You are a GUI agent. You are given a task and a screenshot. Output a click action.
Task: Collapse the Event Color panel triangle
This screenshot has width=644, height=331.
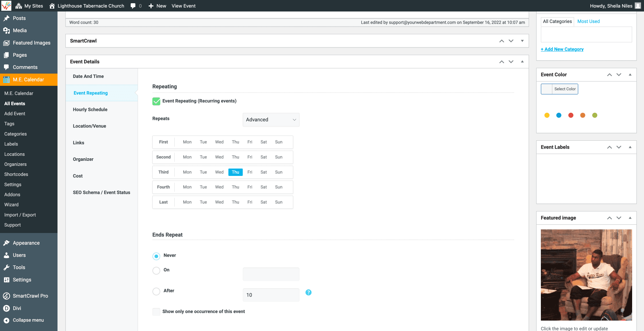(630, 75)
